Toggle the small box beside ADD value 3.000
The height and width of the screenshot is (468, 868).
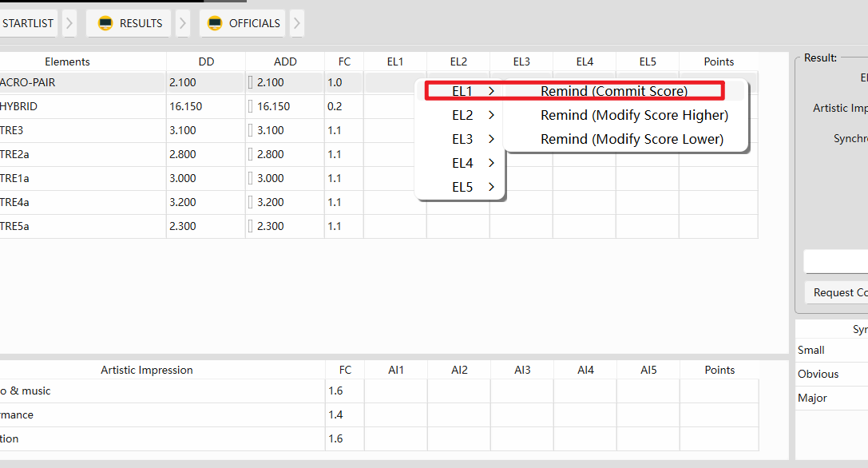[250, 178]
